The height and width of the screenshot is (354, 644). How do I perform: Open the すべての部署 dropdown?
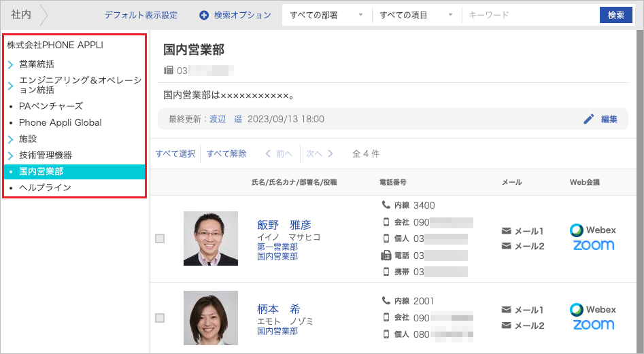pos(326,15)
